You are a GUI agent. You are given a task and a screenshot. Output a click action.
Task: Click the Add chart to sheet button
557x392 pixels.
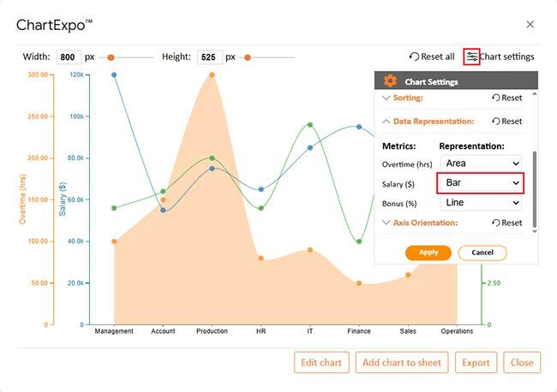(402, 362)
